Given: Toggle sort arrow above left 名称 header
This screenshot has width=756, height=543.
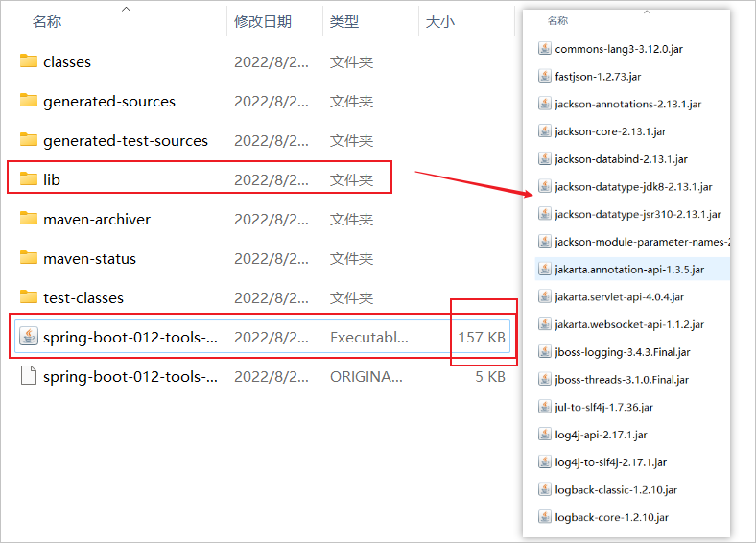Looking at the screenshot, I should 127,9.
